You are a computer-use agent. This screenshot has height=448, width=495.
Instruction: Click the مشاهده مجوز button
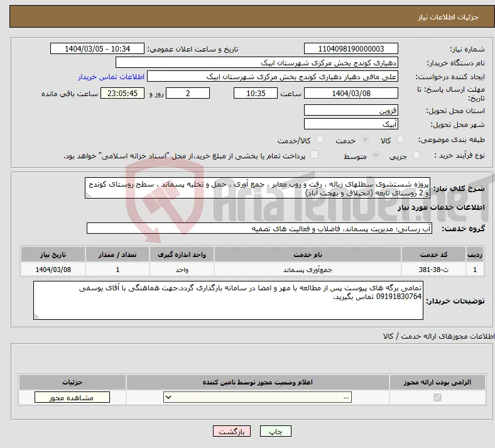72,397
